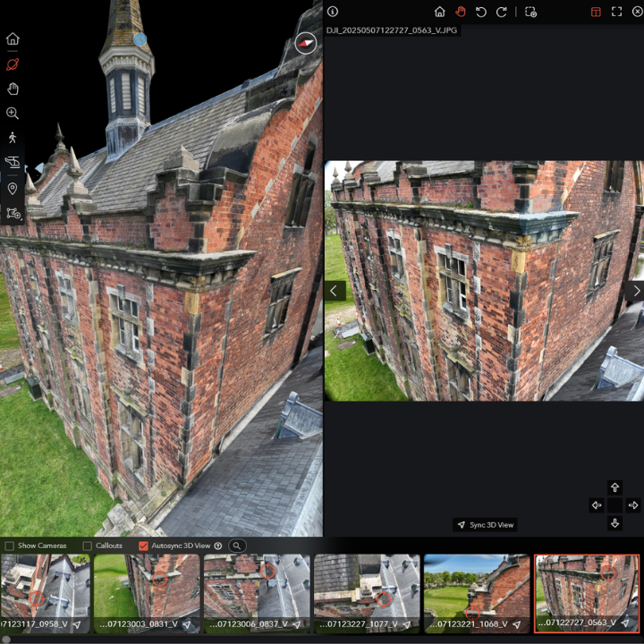Select the photo panel pan hand tool
This screenshot has width=644, height=644.
tap(461, 12)
